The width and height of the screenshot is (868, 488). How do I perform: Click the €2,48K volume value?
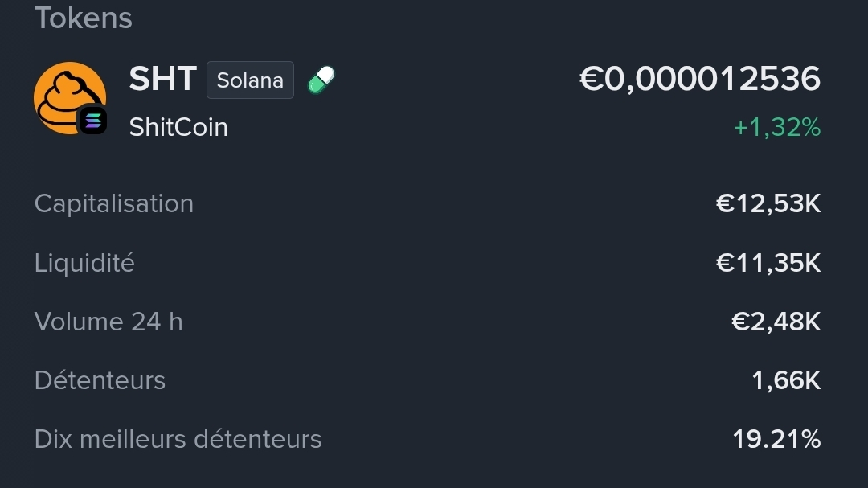pyautogui.click(x=776, y=322)
